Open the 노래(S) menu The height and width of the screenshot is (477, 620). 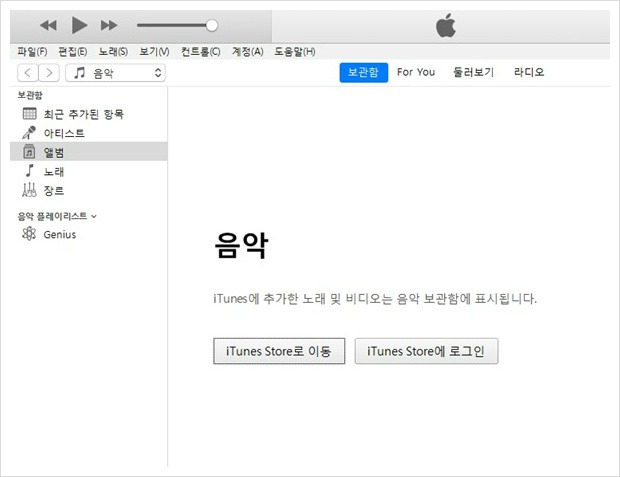click(113, 51)
